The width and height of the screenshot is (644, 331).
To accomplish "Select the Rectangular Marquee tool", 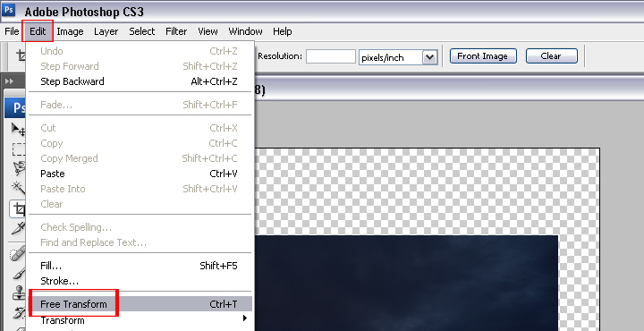I will click(18, 149).
